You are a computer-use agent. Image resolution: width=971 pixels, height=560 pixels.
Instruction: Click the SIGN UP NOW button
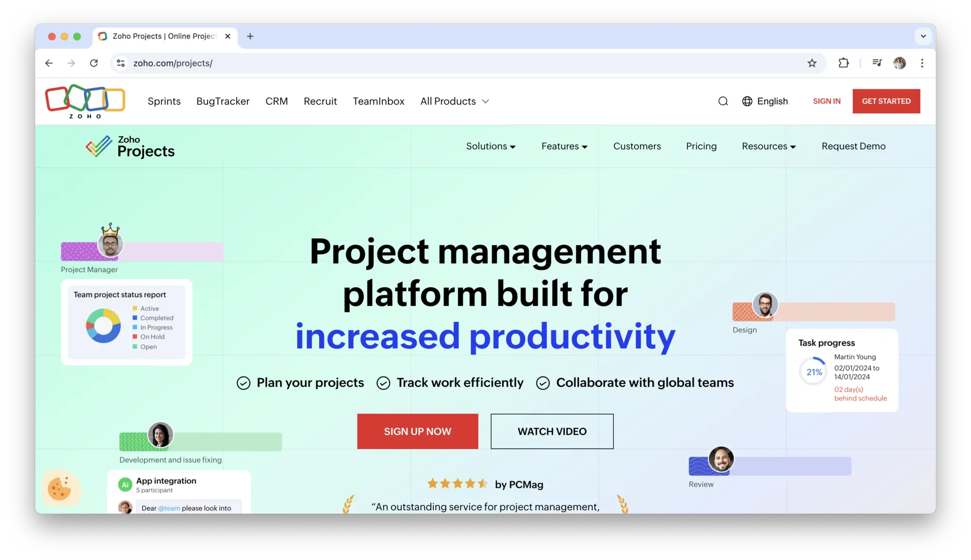click(417, 431)
